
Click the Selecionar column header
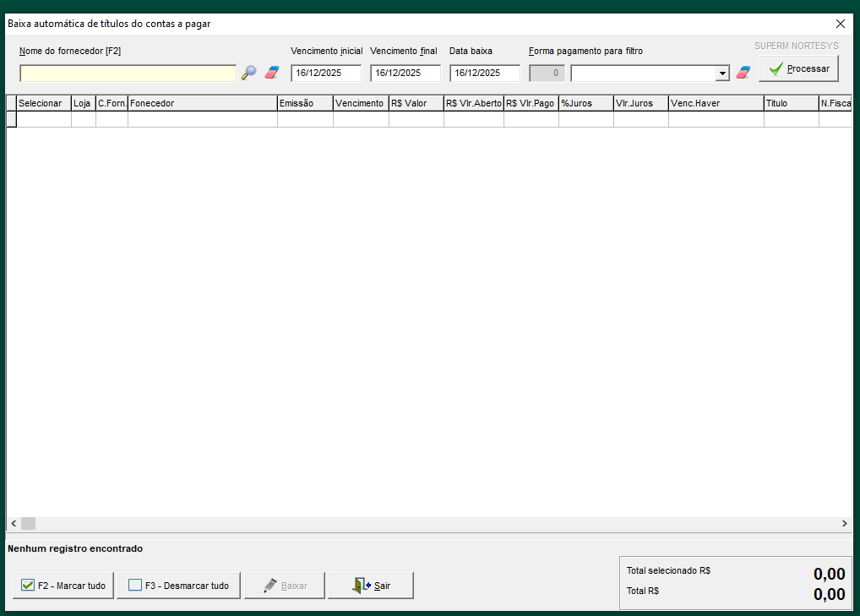44,103
